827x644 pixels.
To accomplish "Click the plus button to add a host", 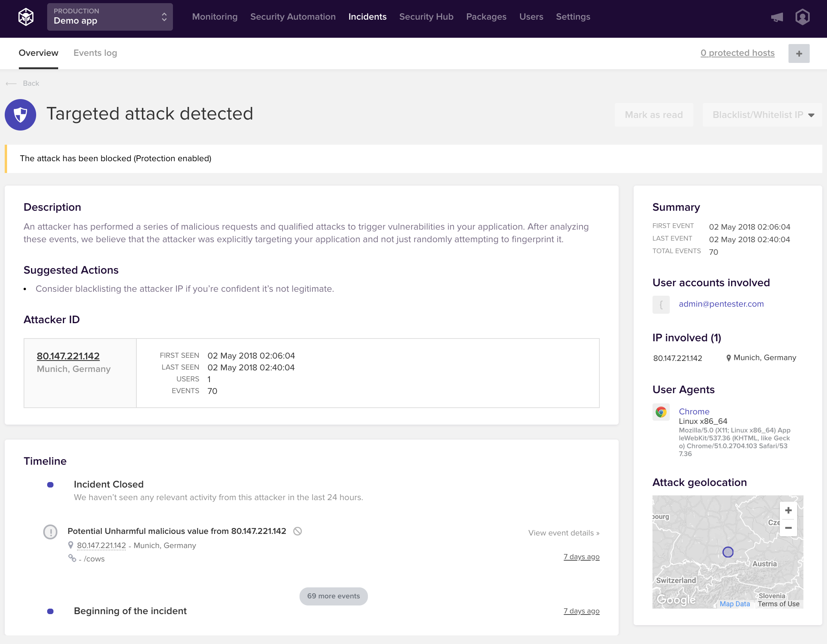I will pyautogui.click(x=799, y=53).
